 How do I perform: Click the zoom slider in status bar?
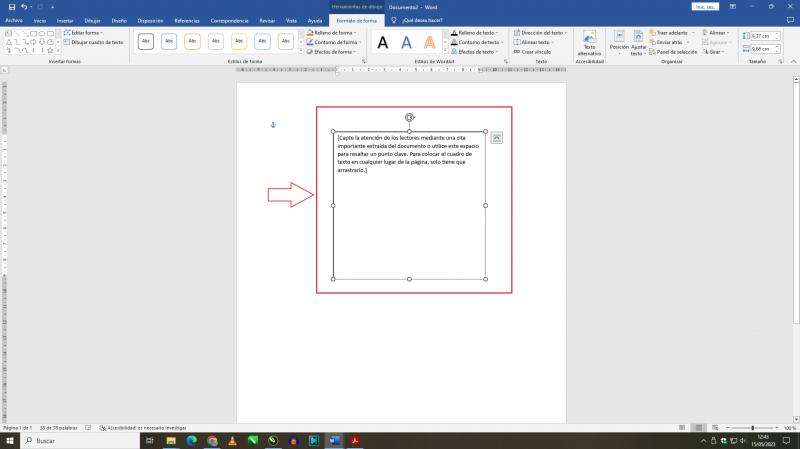[x=753, y=428]
